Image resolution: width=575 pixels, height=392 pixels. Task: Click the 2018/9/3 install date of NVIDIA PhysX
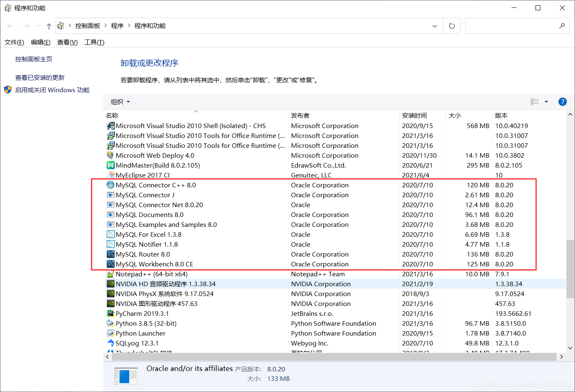(x=416, y=294)
